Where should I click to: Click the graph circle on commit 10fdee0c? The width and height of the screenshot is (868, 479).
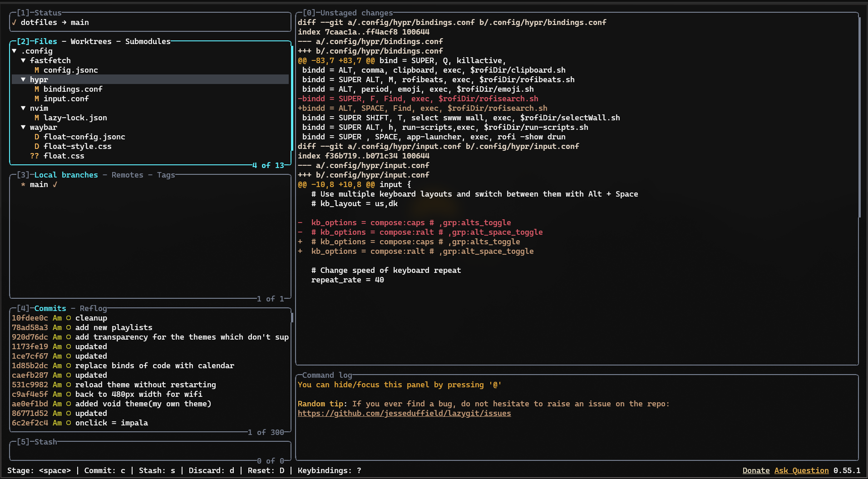click(x=69, y=318)
